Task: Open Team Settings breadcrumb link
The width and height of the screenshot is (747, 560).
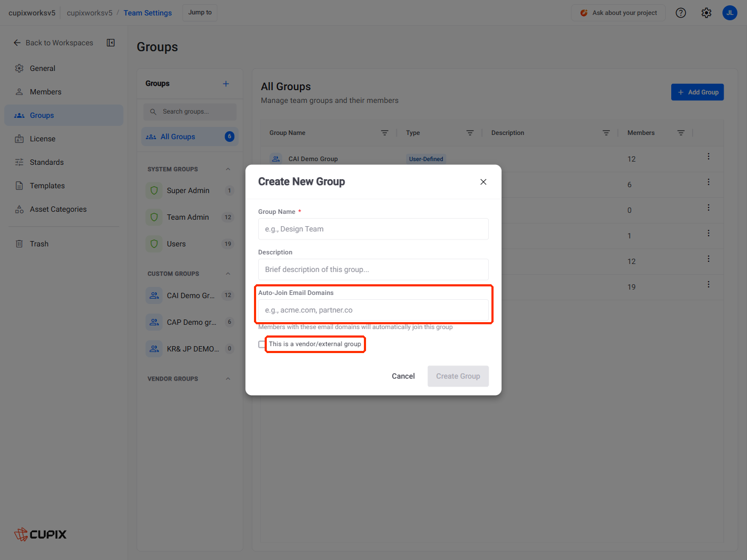Action: (x=148, y=13)
